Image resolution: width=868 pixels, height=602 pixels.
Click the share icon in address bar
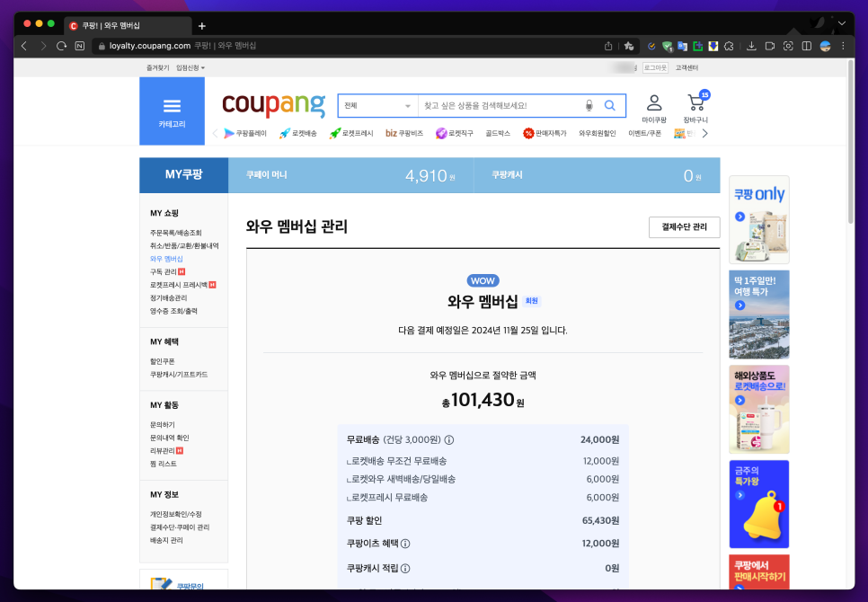click(x=608, y=46)
